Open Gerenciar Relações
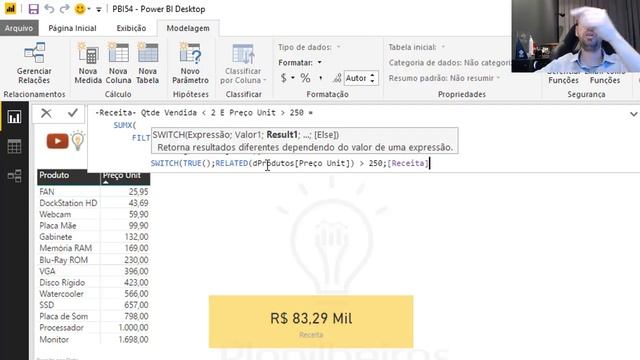The height and width of the screenshot is (360, 640). pyautogui.click(x=34, y=63)
